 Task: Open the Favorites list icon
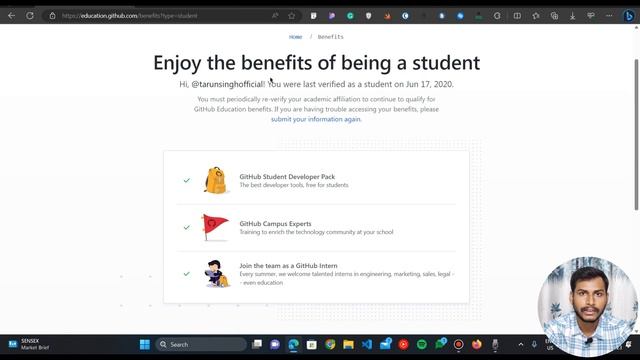tap(536, 16)
